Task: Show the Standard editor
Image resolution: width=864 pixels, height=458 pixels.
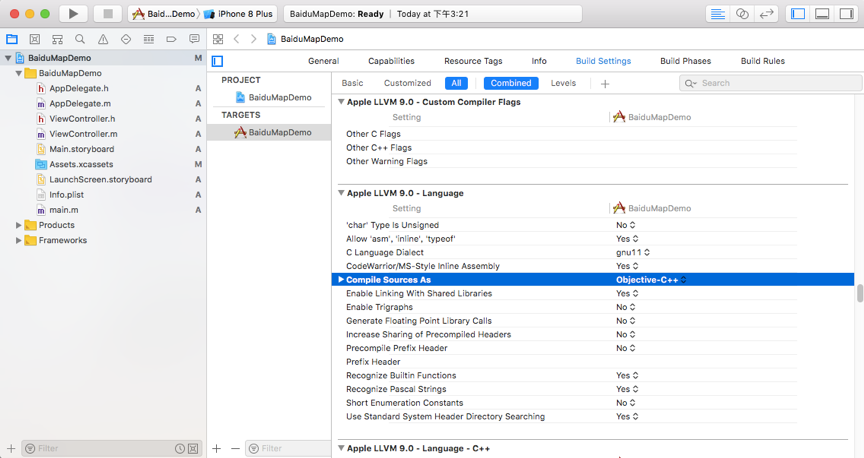Action: pos(717,14)
